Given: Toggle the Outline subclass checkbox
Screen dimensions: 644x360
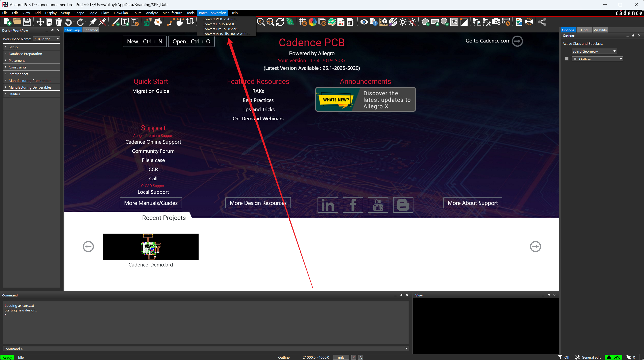Looking at the screenshot, I should (567, 59).
